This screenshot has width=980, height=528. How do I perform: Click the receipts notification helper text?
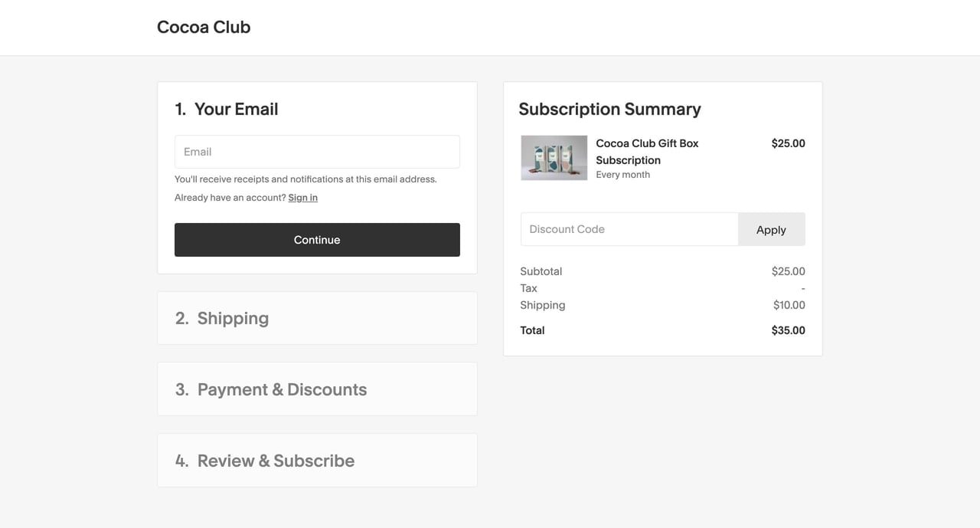305,179
